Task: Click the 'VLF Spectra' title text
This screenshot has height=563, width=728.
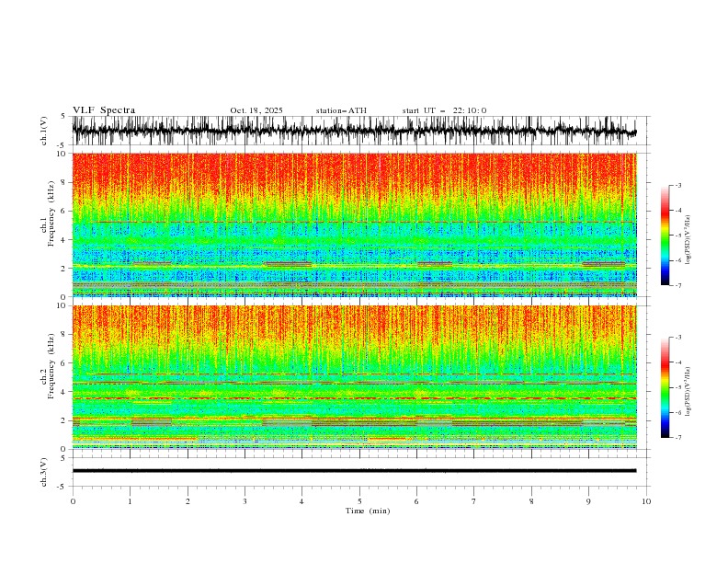Action: (x=104, y=110)
